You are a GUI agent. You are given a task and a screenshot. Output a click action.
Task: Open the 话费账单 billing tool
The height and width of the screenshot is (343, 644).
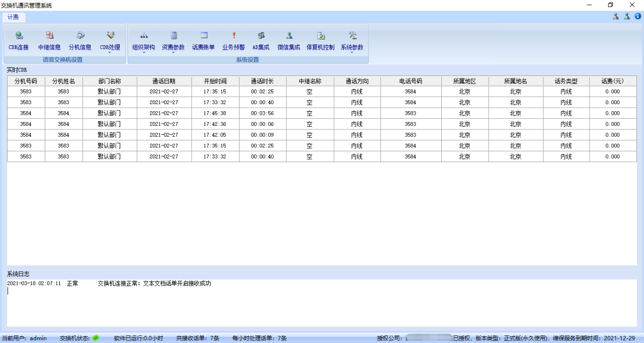[203, 41]
